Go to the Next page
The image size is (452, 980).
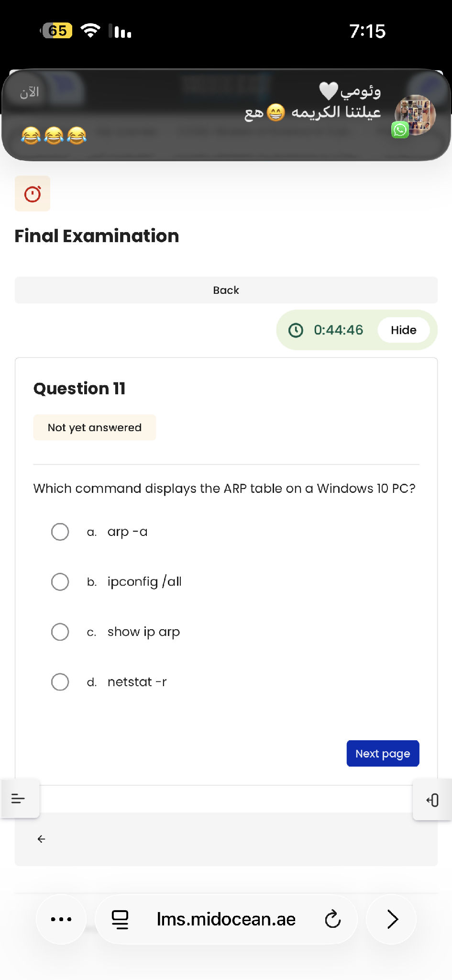pos(383,754)
